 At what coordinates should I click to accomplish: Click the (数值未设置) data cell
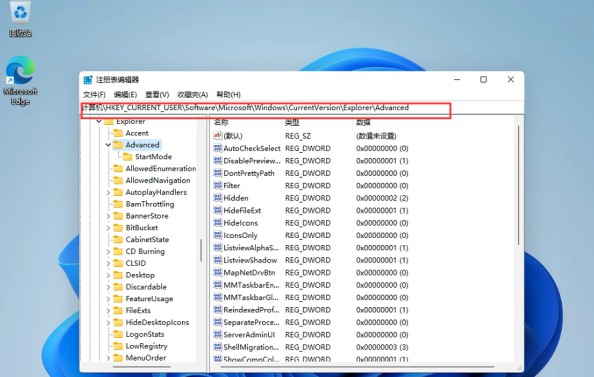pyautogui.click(x=376, y=136)
